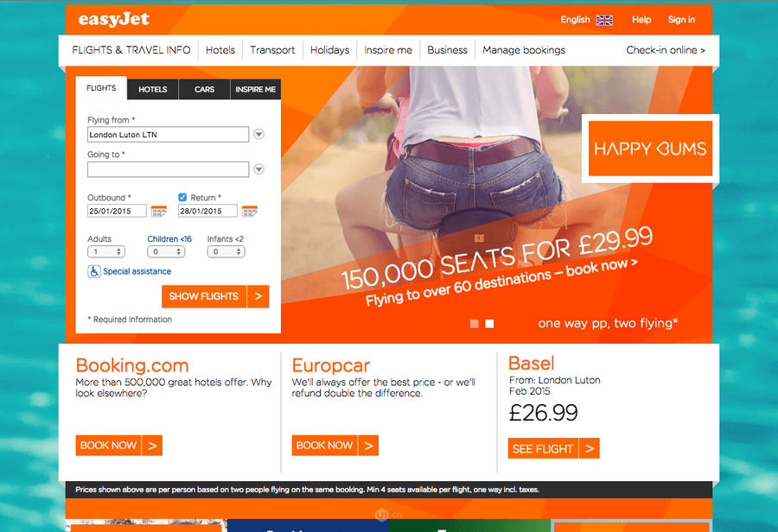Switch to the Hotels search tab
Viewport: 778px width, 532px height.
(x=152, y=89)
